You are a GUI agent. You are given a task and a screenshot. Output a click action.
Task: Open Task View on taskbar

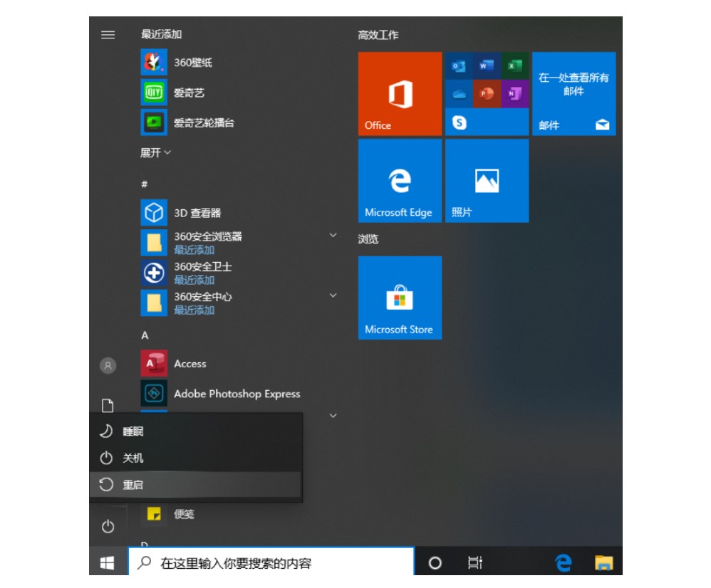click(474, 562)
